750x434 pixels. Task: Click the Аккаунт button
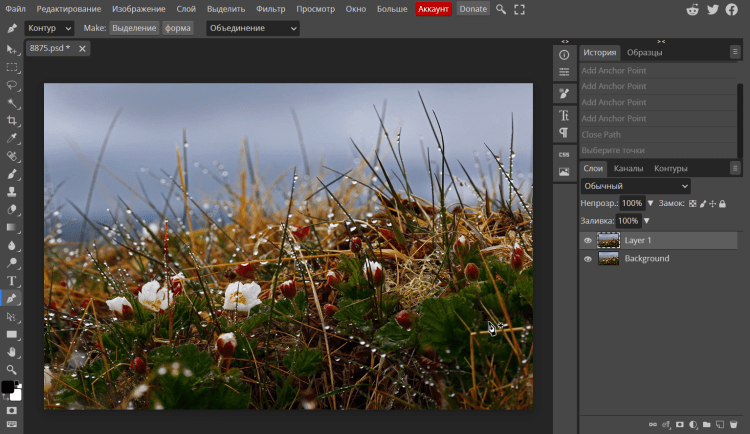(433, 9)
